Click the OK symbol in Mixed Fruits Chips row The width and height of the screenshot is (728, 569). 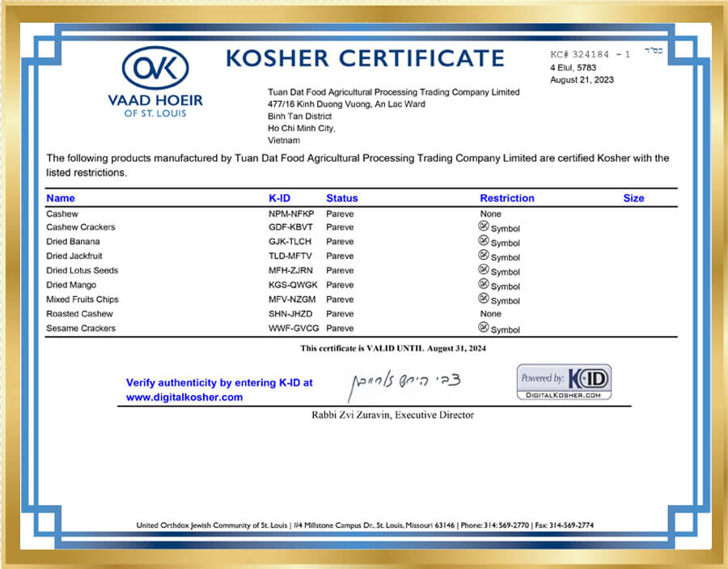coord(484,298)
